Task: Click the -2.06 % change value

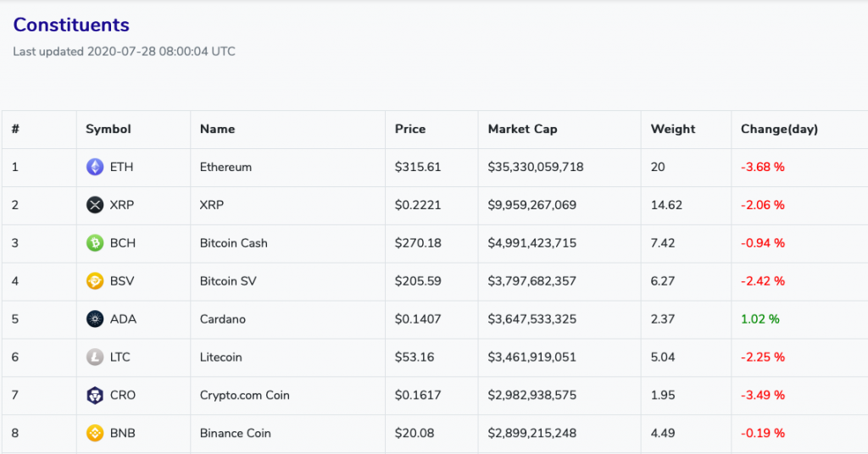Action: coord(763,205)
